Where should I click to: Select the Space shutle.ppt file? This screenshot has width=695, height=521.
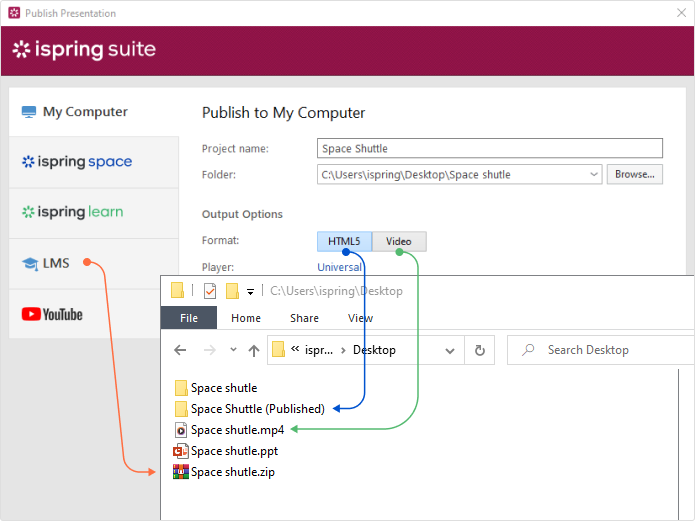pos(226,451)
